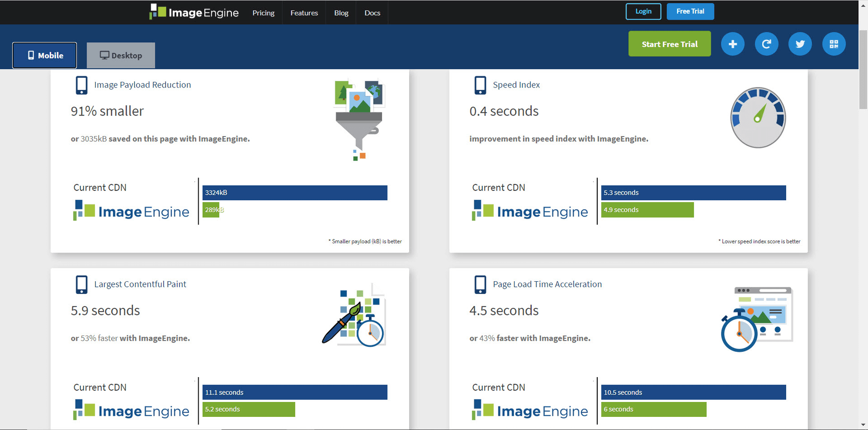Viewport: 868px width, 430px height.
Task: Share via the Twitter bird icon
Action: (800, 44)
